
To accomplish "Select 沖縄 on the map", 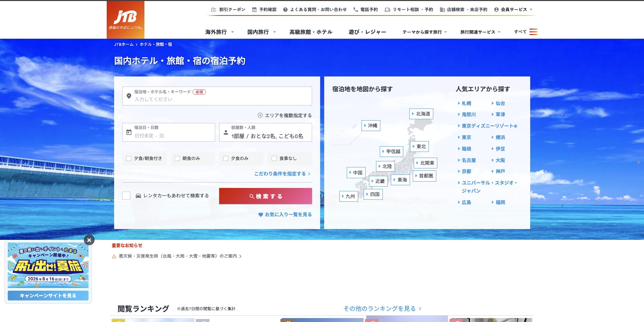I will [371, 126].
